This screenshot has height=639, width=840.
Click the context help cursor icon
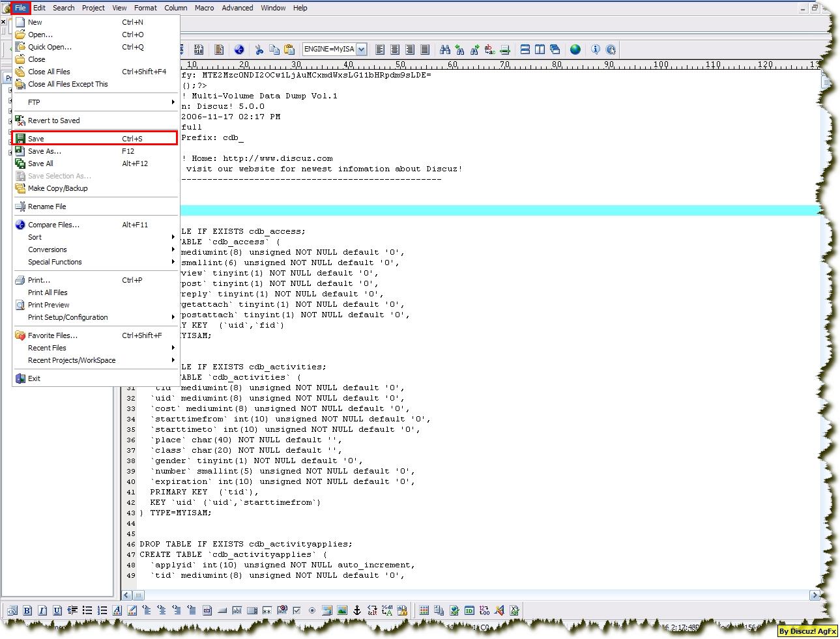[611, 50]
